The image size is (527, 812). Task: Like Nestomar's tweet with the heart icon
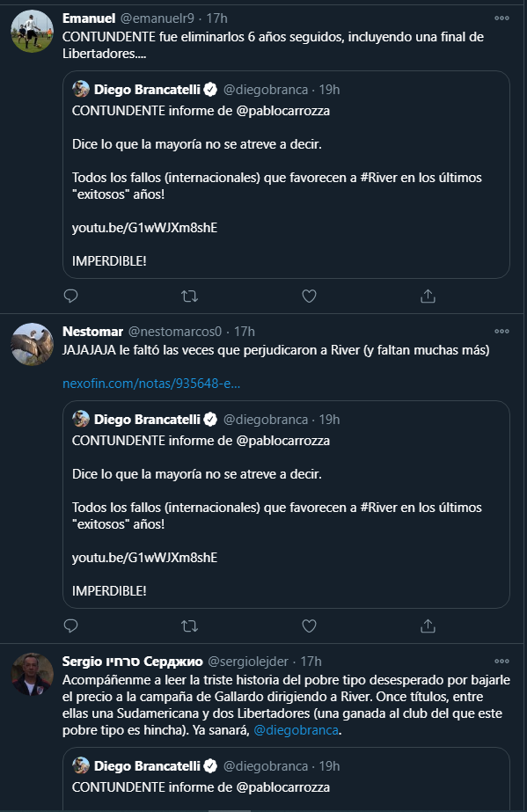click(309, 626)
